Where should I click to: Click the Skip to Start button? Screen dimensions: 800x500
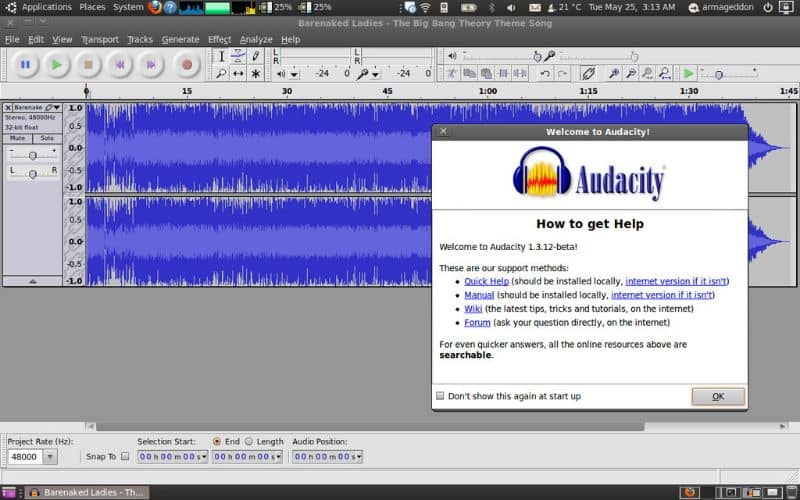120,65
